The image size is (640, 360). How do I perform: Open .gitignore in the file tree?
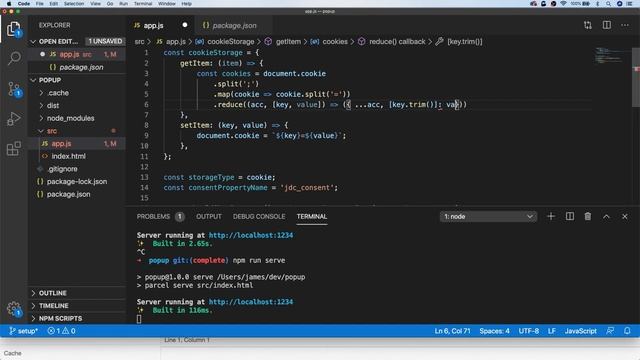tap(77, 169)
